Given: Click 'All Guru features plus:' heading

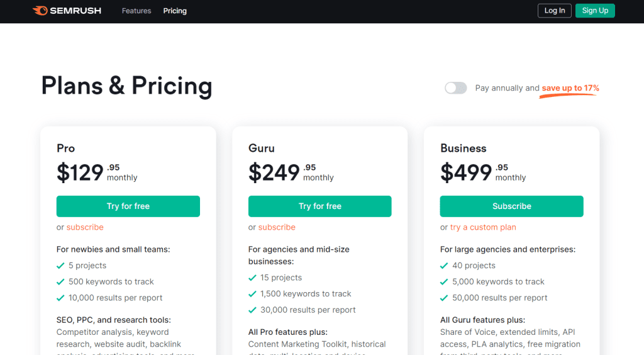Looking at the screenshot, I should 482,320.
